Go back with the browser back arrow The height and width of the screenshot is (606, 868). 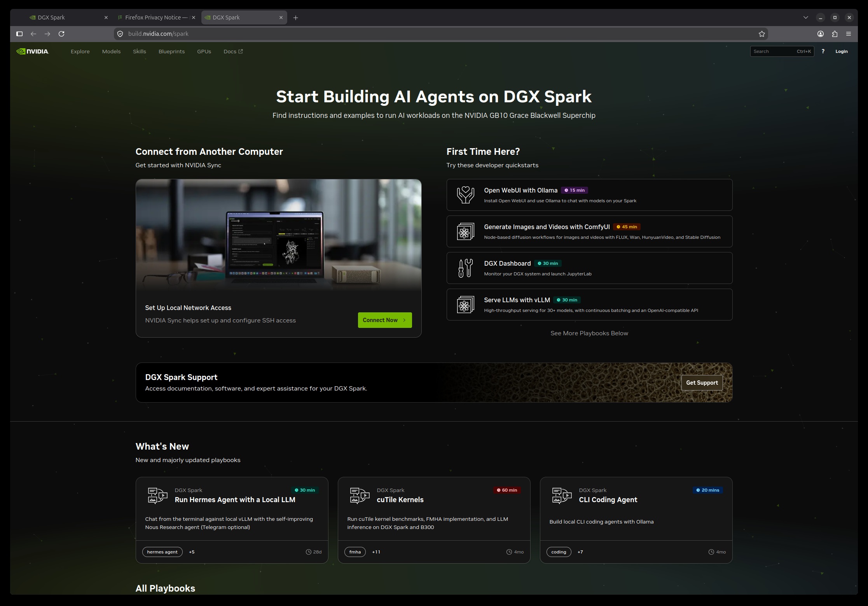[x=33, y=34]
